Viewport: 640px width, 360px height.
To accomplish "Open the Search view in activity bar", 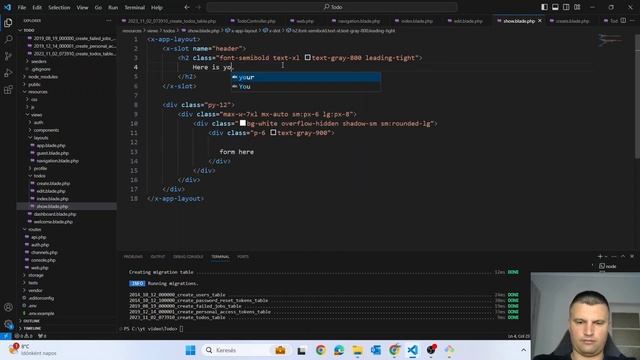I will click(8, 40).
